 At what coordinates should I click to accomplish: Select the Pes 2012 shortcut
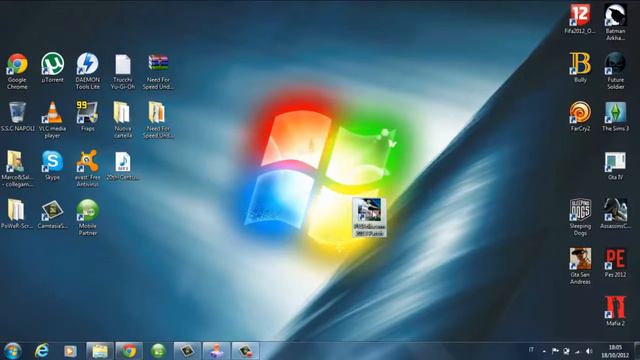click(x=615, y=262)
